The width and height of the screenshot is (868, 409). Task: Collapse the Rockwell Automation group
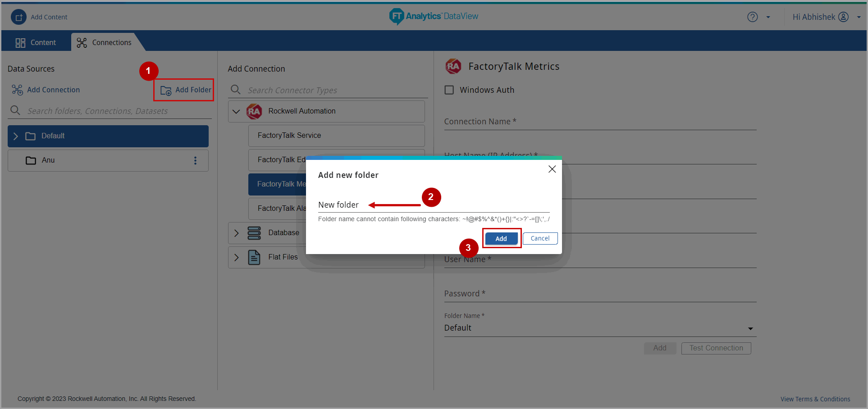point(236,111)
